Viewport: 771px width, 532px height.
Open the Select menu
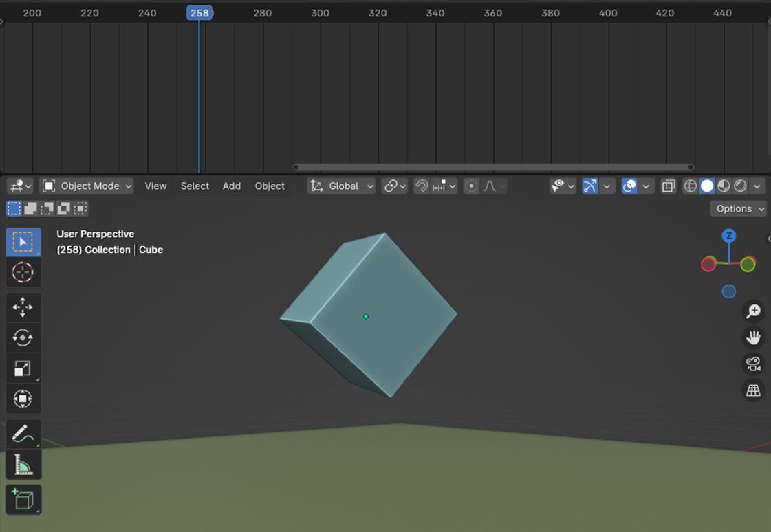[x=195, y=186]
